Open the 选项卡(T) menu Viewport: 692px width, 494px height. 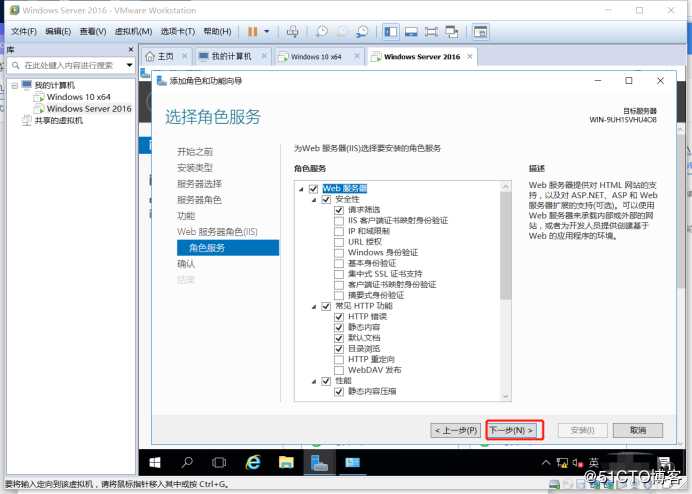pyautogui.click(x=177, y=31)
